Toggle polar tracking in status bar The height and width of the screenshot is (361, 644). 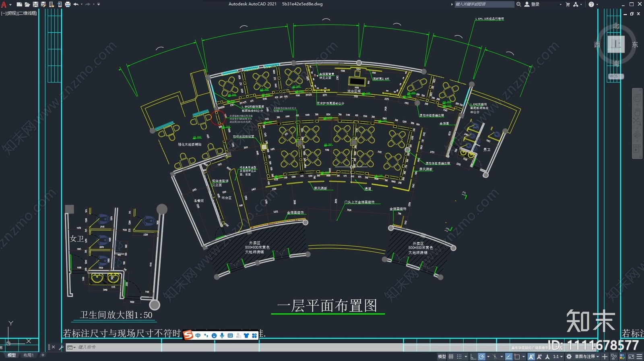[x=482, y=357]
